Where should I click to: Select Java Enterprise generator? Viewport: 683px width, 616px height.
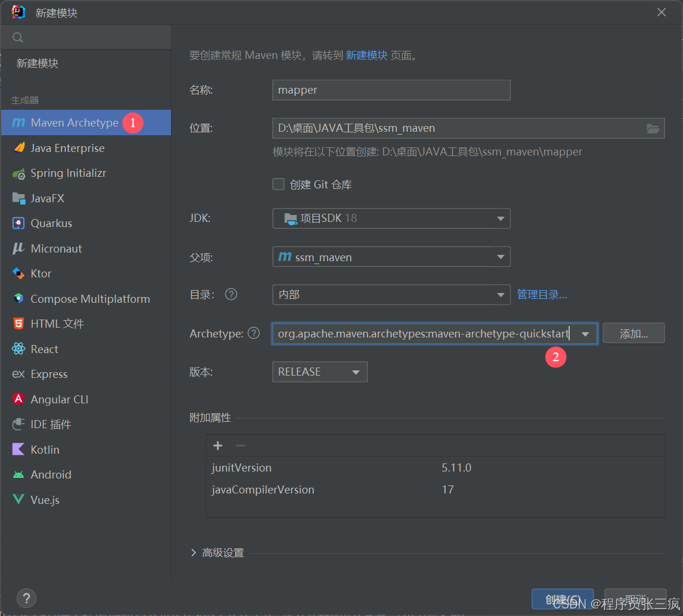point(86,148)
